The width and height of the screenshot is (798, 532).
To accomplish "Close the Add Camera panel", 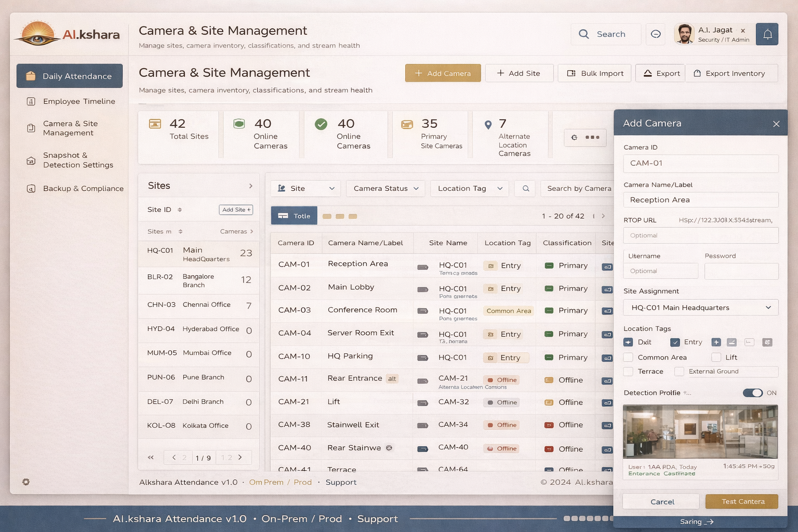I will (x=776, y=124).
